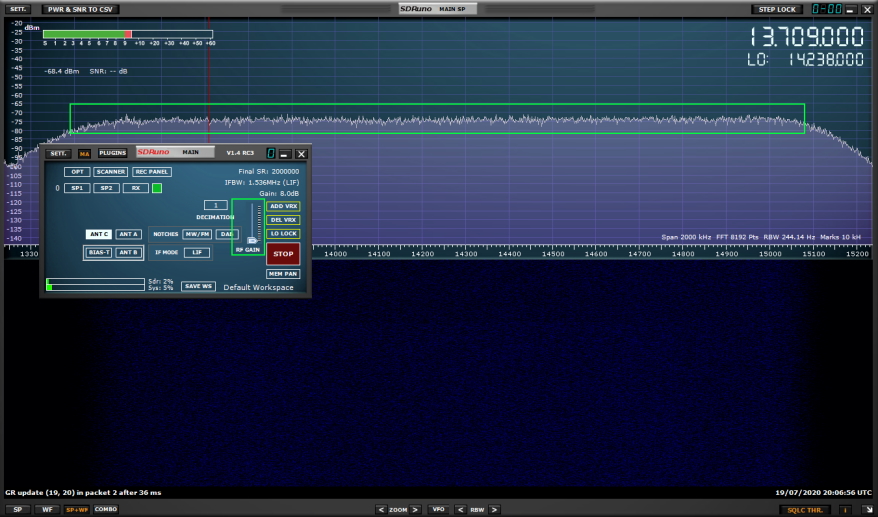
Task: Open the OPT options
Action: (77, 172)
